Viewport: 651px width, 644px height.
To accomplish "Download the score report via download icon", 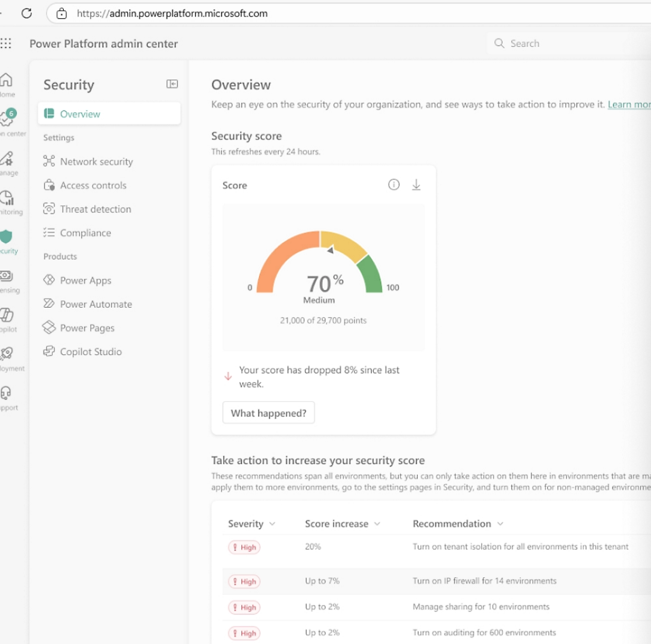I will (416, 185).
